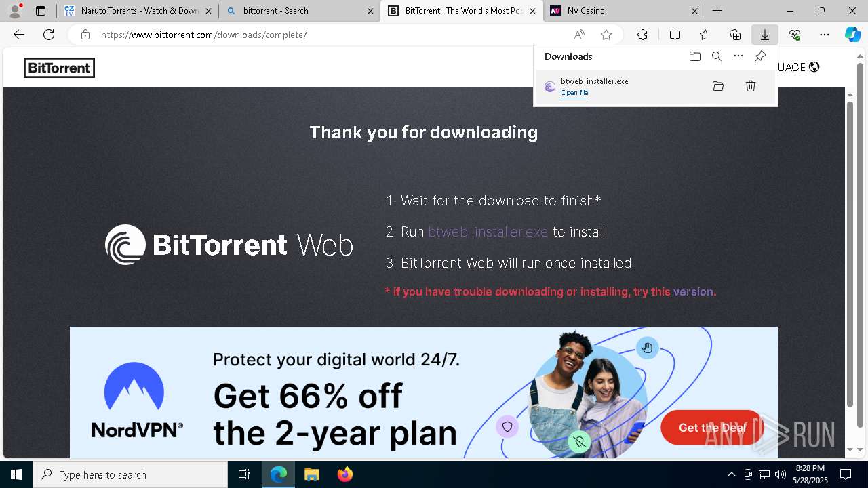Click the address bar URL field

point(325,35)
